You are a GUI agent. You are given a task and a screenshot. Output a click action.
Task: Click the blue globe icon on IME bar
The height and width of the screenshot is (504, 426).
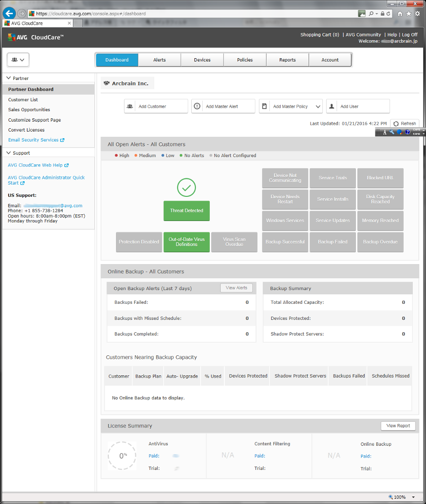(399, 132)
